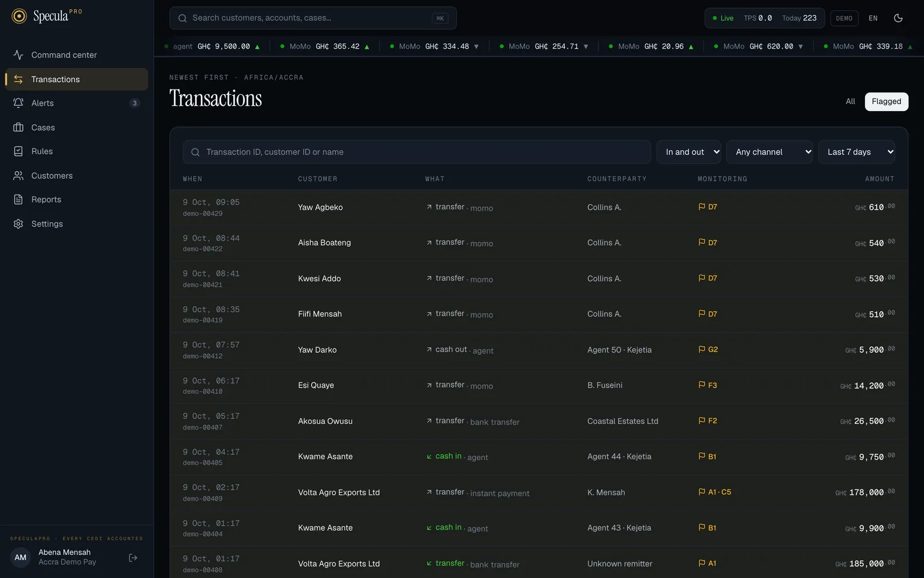Switch filter to All transactions
This screenshot has width=924, height=578.
point(850,102)
